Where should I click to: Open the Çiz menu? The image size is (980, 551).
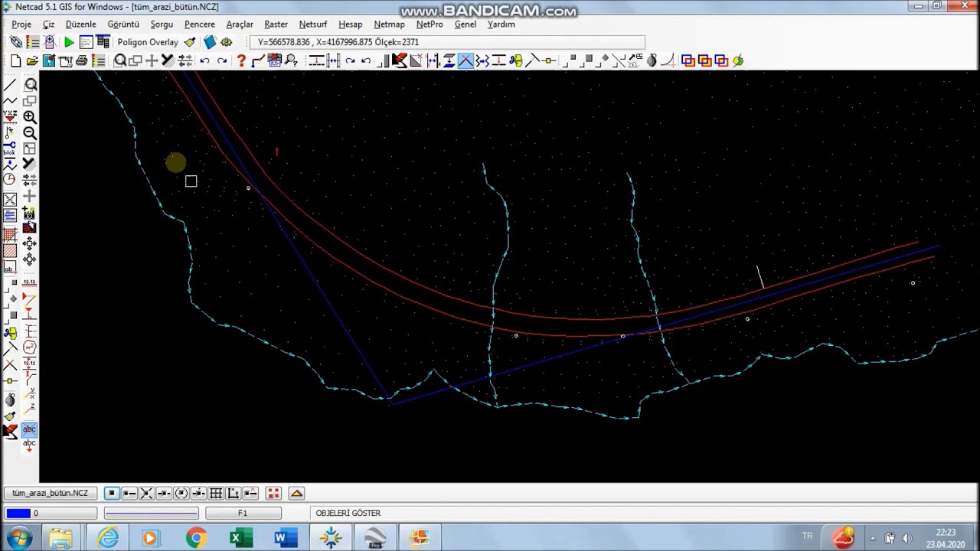[x=48, y=24]
